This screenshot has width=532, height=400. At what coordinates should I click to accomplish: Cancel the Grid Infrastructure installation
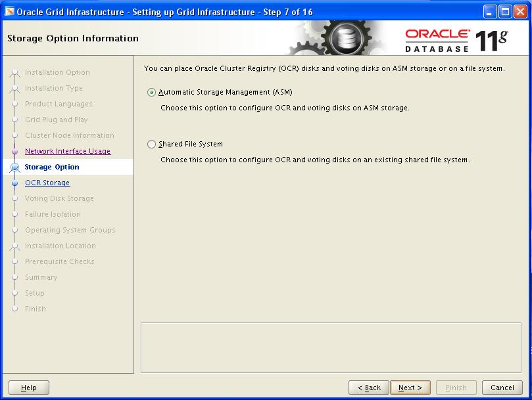pos(502,388)
